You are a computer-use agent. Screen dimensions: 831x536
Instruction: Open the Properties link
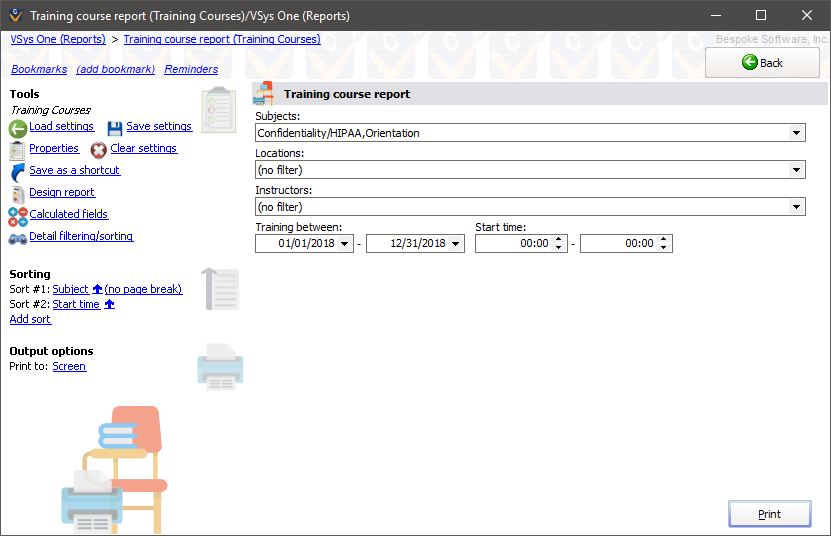[54, 148]
